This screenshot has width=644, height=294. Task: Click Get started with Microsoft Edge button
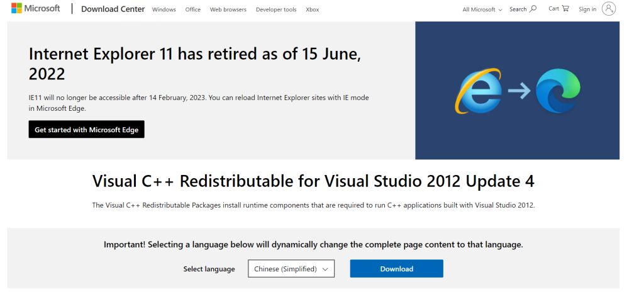click(x=86, y=130)
